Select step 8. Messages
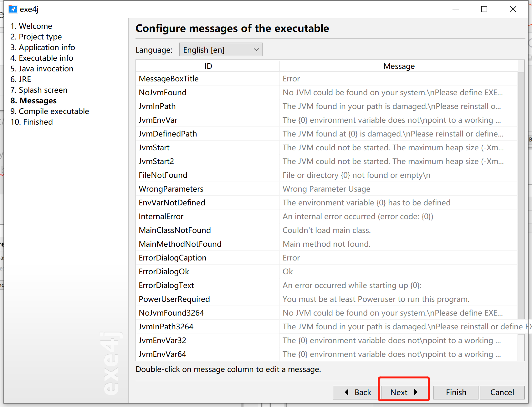Image resolution: width=532 pixels, height=407 pixels. point(33,100)
